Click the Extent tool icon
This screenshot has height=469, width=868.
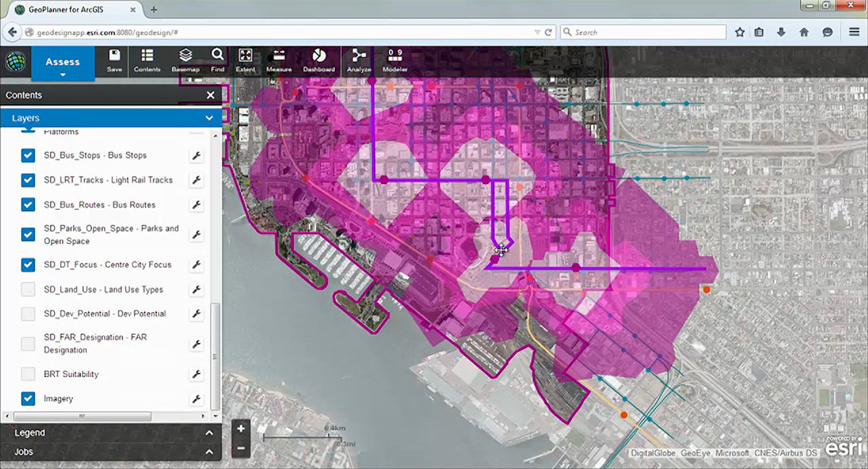tap(245, 61)
